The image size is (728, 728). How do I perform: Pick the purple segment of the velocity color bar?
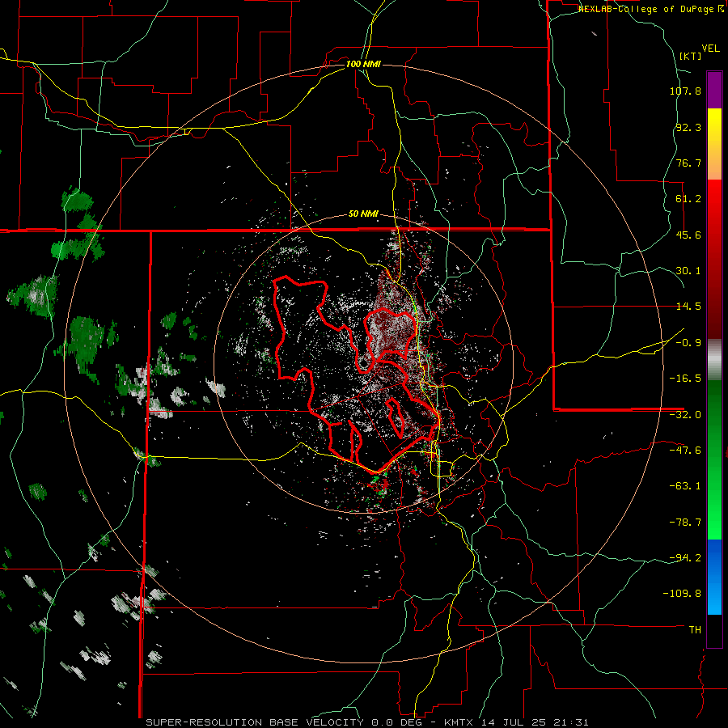tap(714, 90)
